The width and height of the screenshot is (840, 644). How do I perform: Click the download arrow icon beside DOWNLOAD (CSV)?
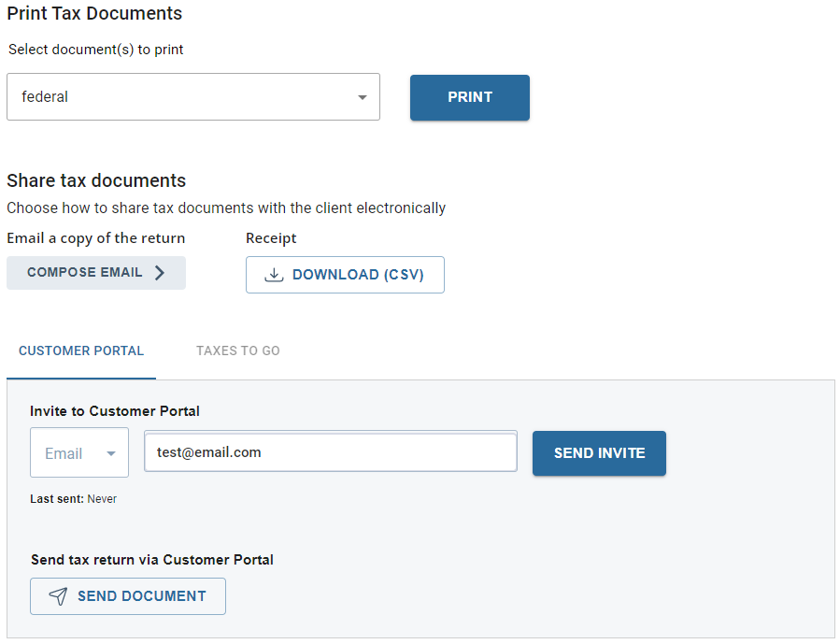coord(274,275)
